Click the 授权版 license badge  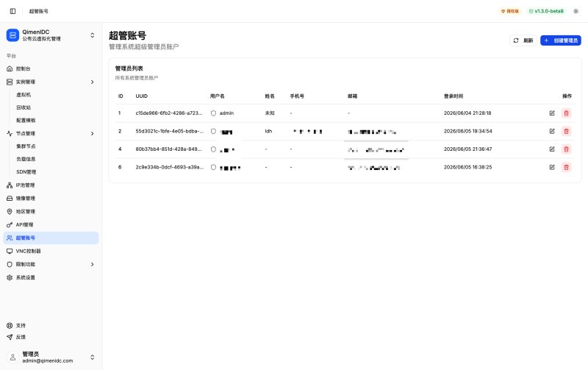click(510, 11)
